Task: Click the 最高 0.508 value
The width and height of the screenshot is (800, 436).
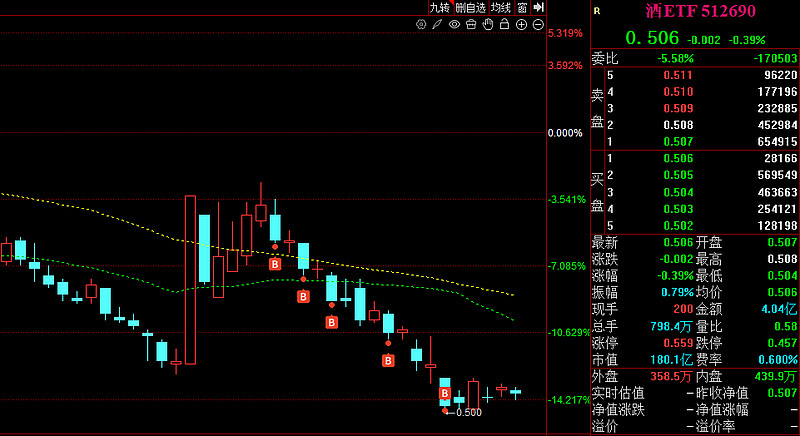Action: 783,259
